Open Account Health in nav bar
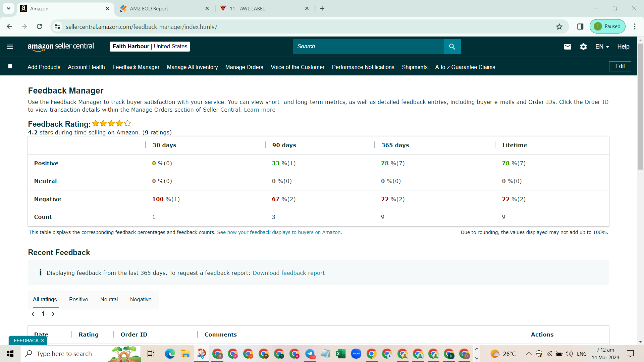Image resolution: width=644 pixels, height=362 pixels. click(x=86, y=67)
